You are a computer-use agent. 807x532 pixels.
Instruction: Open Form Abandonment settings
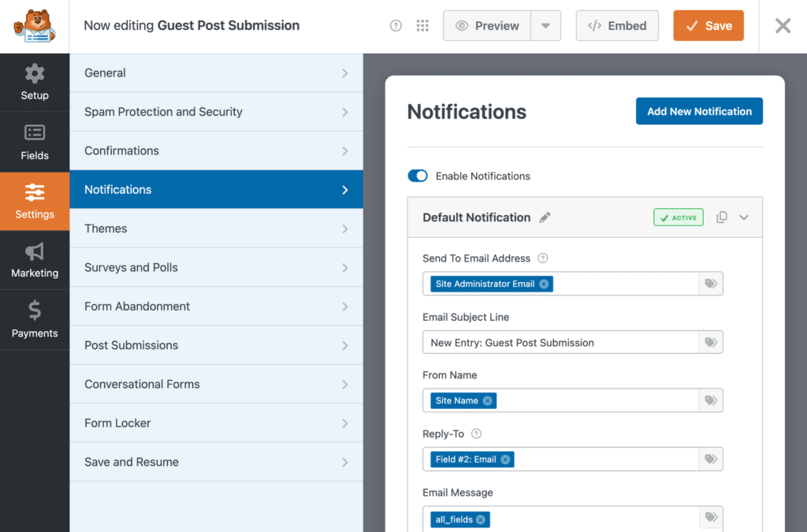[216, 306]
